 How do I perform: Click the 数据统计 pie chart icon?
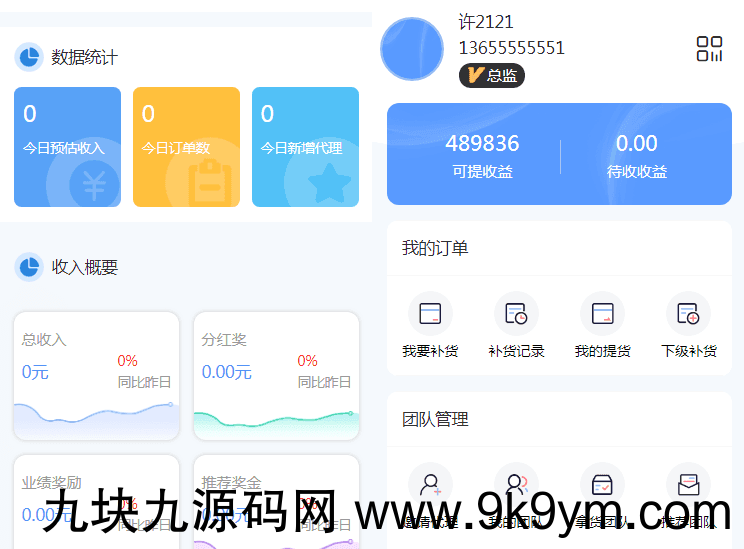click(29, 57)
